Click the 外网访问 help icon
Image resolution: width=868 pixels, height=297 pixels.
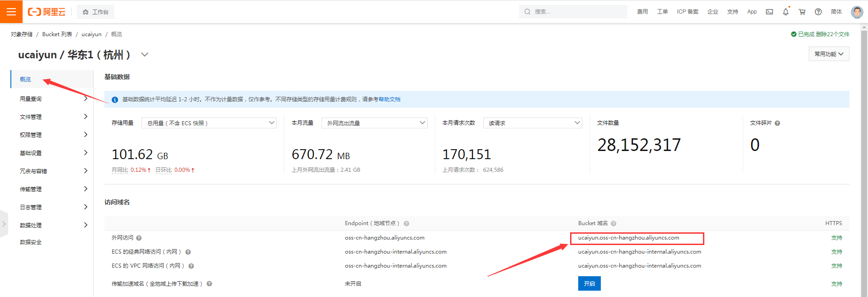pos(139,238)
